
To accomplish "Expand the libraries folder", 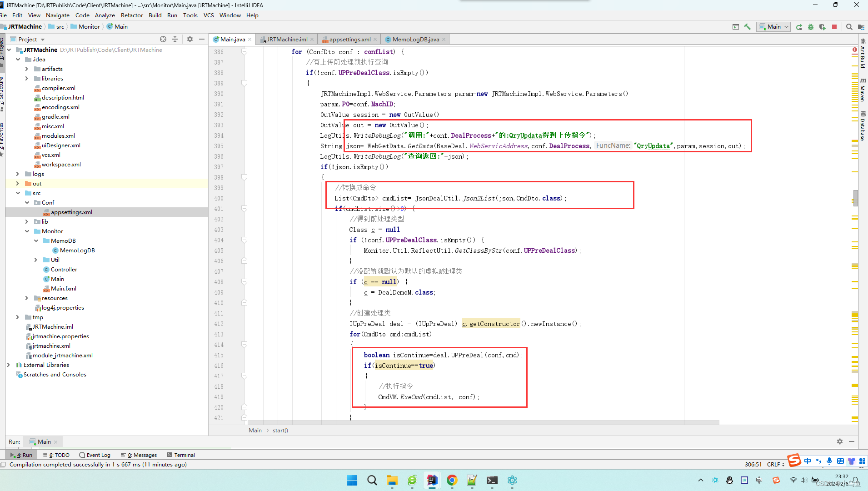I will pos(26,79).
